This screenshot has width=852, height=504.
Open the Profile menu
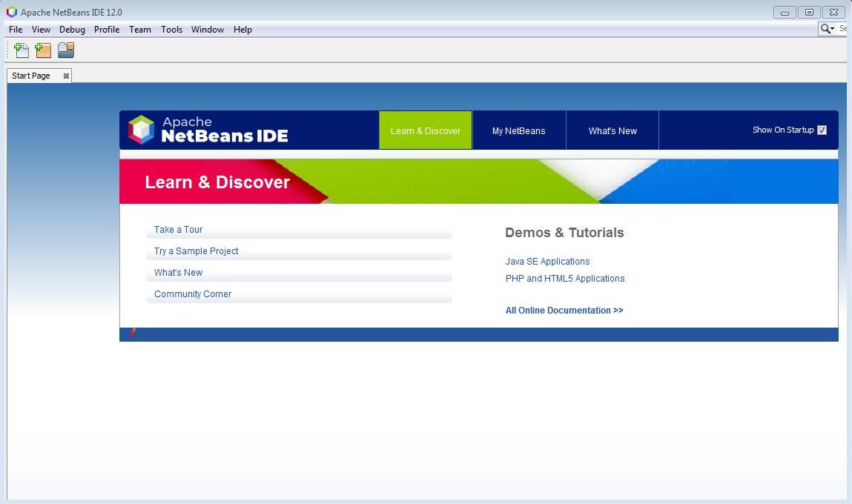(x=107, y=30)
